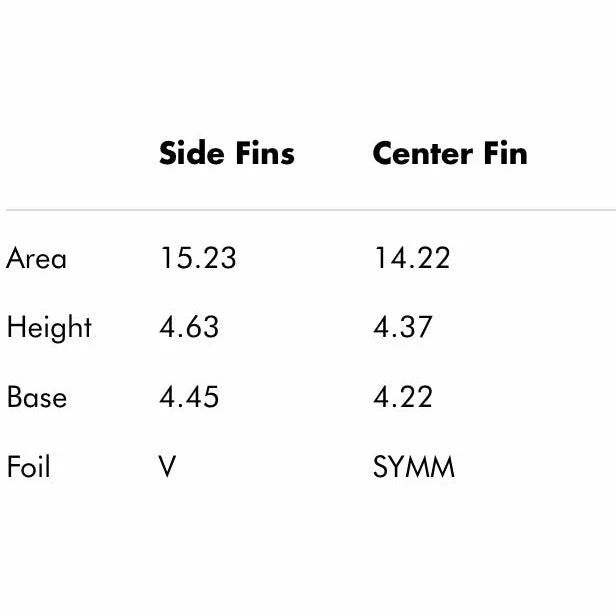
Task: Click the Side Fins column header
Action: (x=227, y=153)
